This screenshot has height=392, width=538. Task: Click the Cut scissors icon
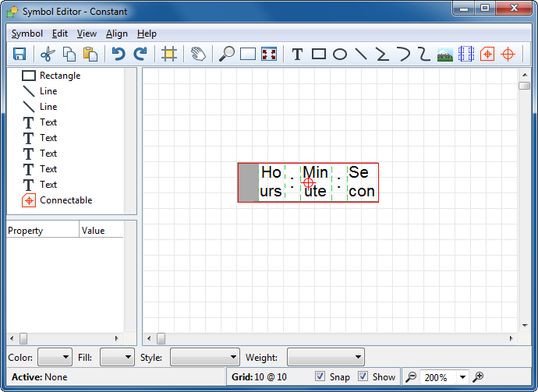[48, 54]
